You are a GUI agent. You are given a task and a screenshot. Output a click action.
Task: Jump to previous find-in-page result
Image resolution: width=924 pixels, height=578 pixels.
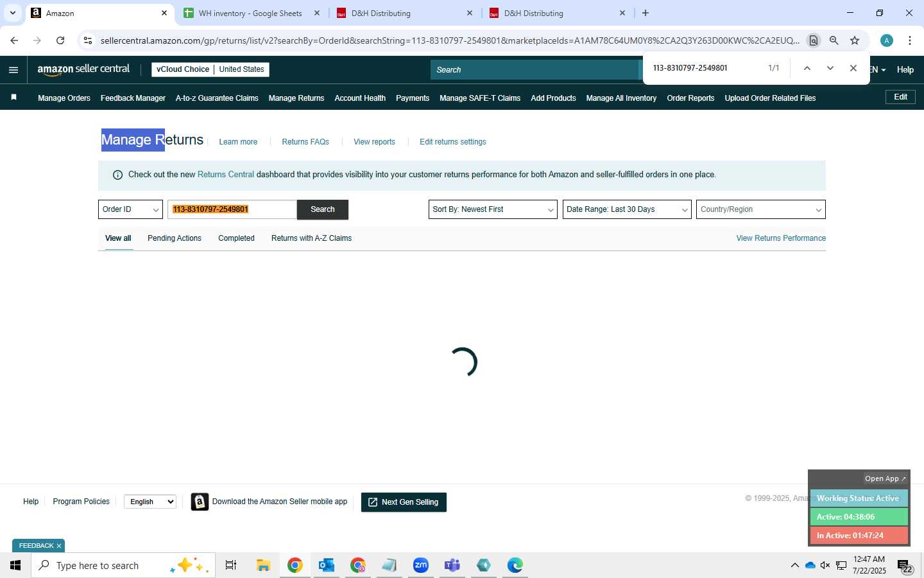point(807,68)
